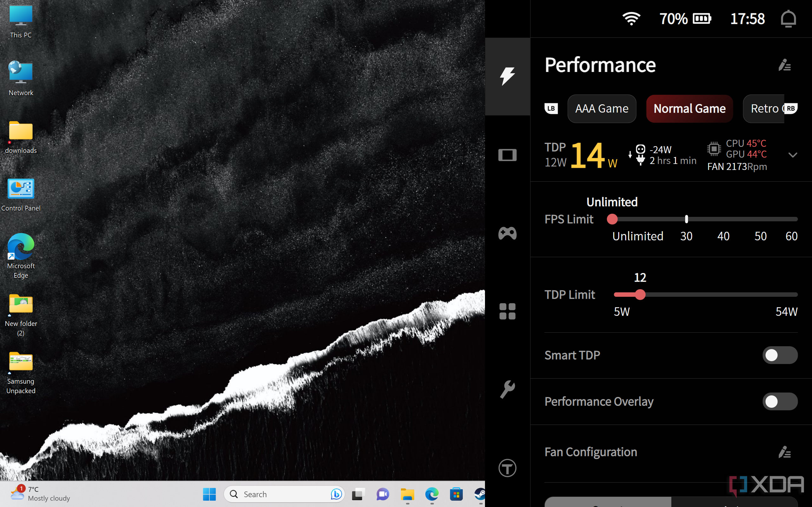Open Microsoft Edge desktop shortcut
Viewport: 812px width, 507px height.
(x=21, y=256)
